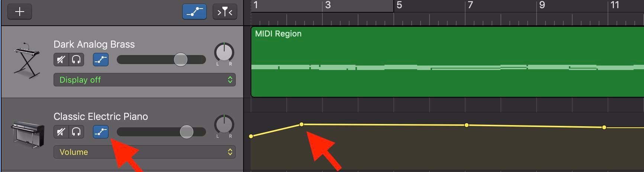The height and width of the screenshot is (172, 644).
Task: Add a new track with plus button
Action: pos(20,12)
